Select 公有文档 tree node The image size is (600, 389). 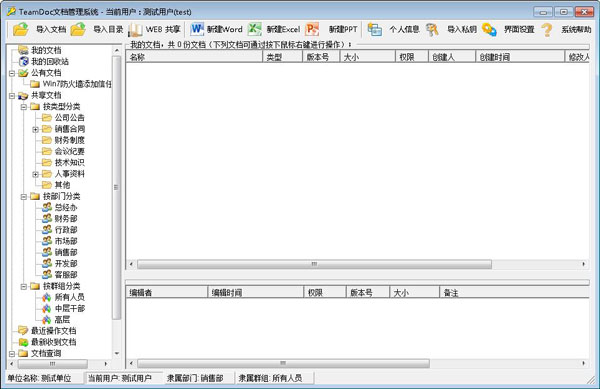click(x=46, y=73)
